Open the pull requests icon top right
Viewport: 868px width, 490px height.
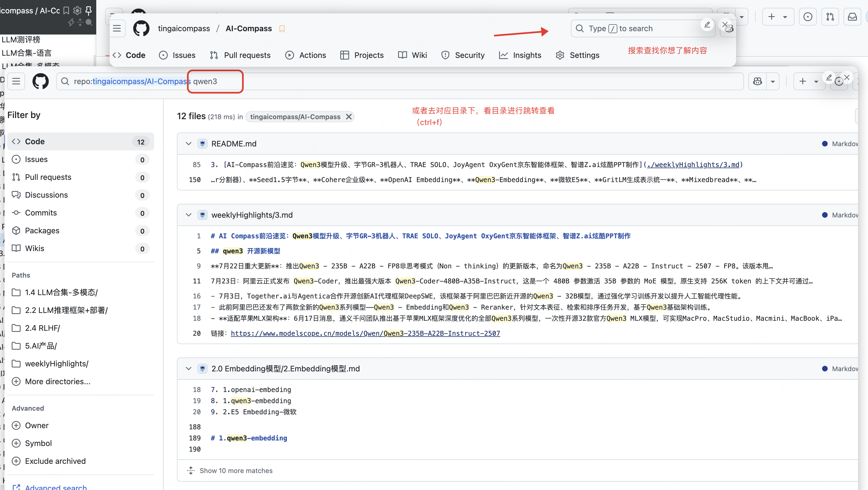tap(830, 17)
